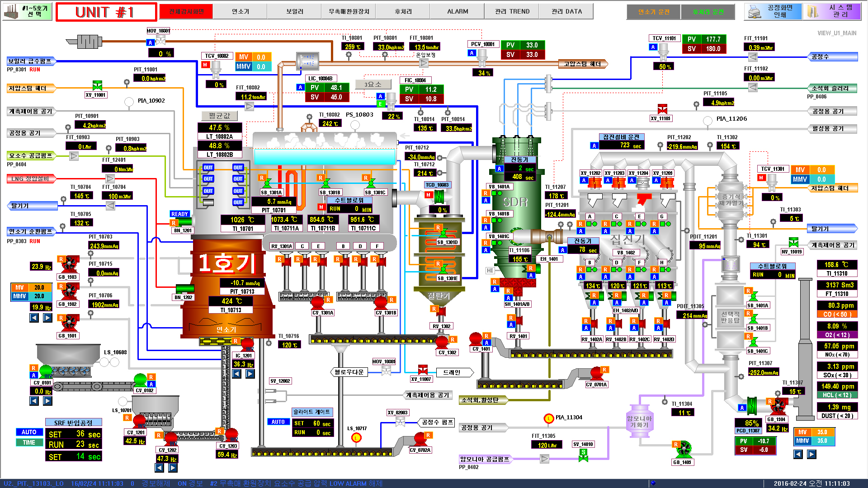Select the CV_0701A conveyor motor icon
868x488 pixels.
[x=597, y=374]
